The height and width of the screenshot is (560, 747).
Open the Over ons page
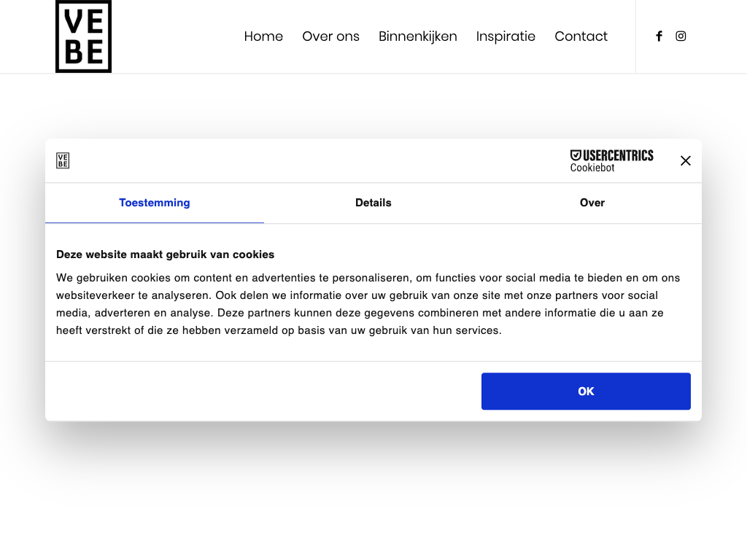[x=330, y=36]
